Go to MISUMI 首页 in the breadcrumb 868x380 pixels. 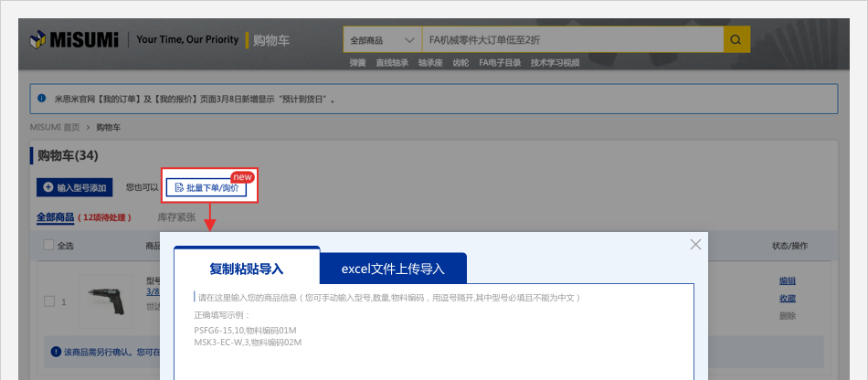[x=55, y=127]
